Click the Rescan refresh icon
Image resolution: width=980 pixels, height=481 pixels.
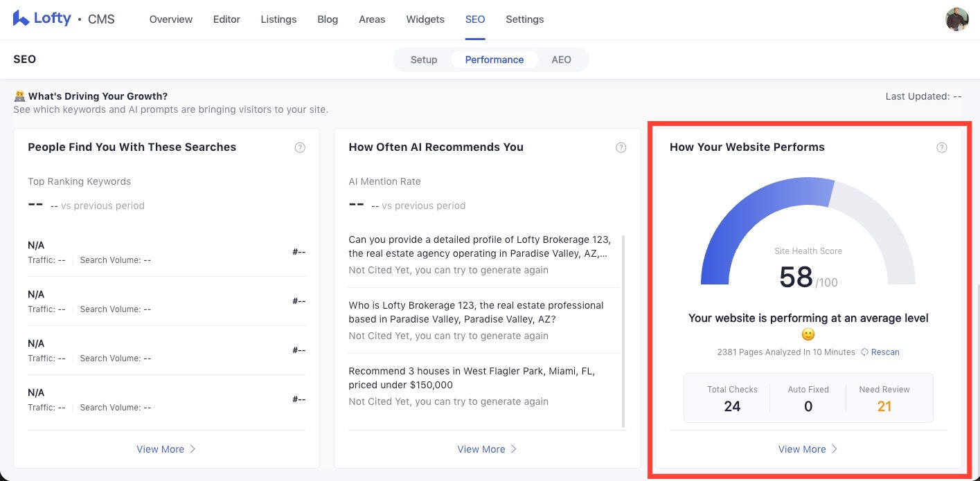point(864,352)
